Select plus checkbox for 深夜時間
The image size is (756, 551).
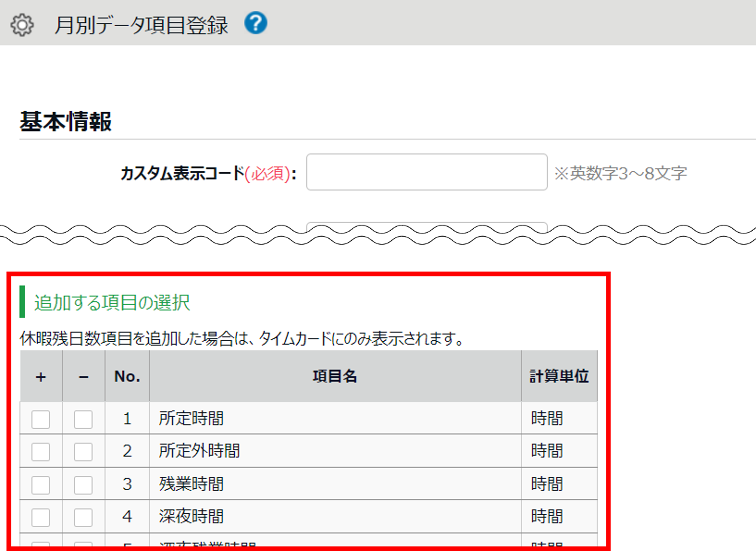41,517
